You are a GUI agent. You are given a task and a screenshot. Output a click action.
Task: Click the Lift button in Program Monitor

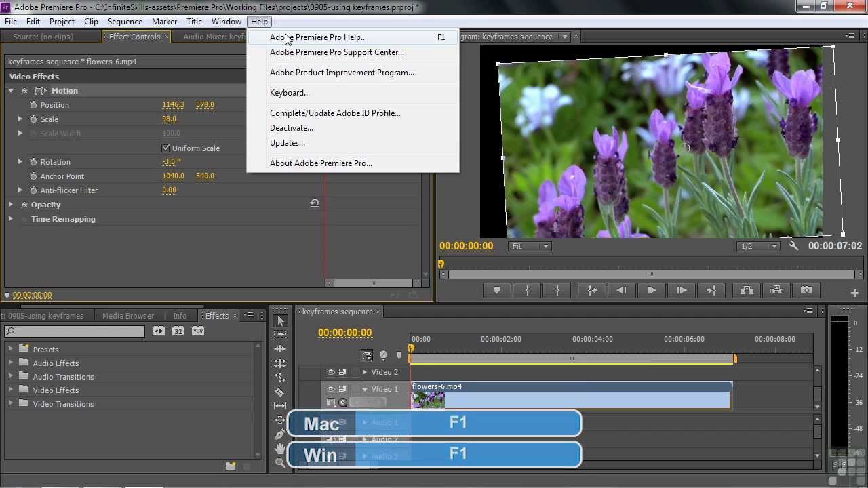point(747,290)
